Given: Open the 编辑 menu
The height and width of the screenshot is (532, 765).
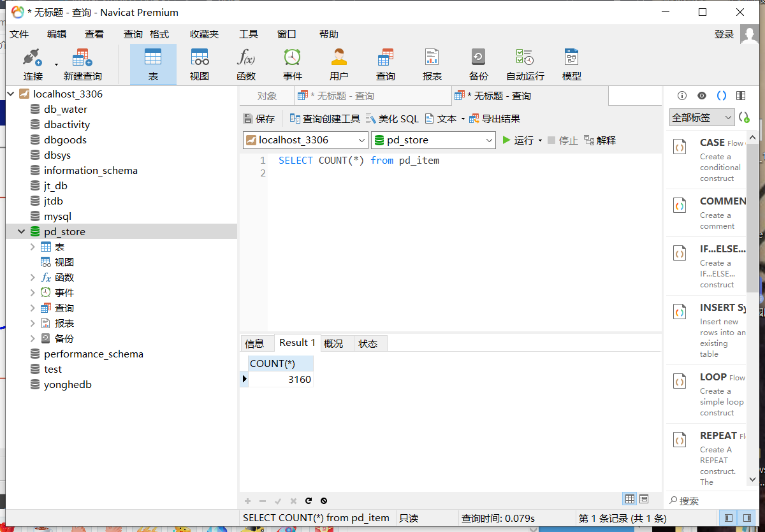Looking at the screenshot, I should coord(57,34).
